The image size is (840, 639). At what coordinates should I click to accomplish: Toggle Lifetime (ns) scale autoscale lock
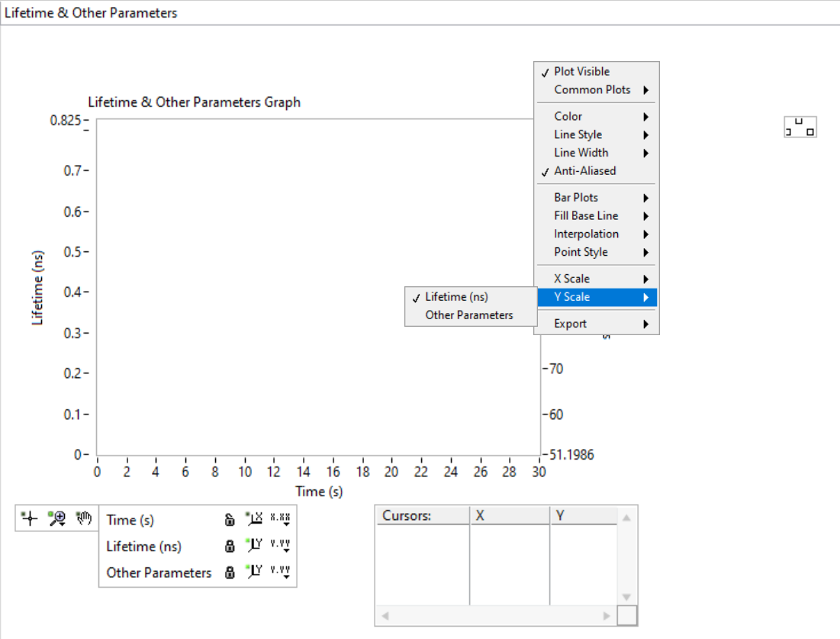pos(230,546)
